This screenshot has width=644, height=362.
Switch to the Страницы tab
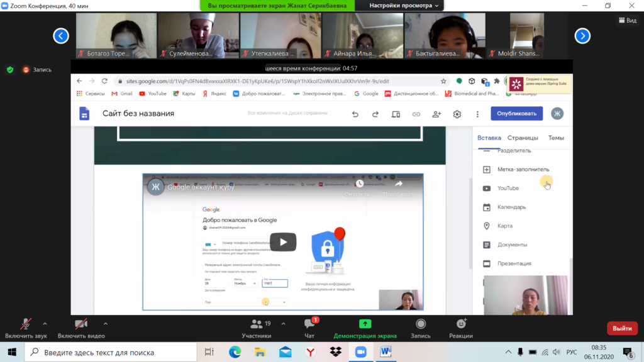pyautogui.click(x=523, y=138)
